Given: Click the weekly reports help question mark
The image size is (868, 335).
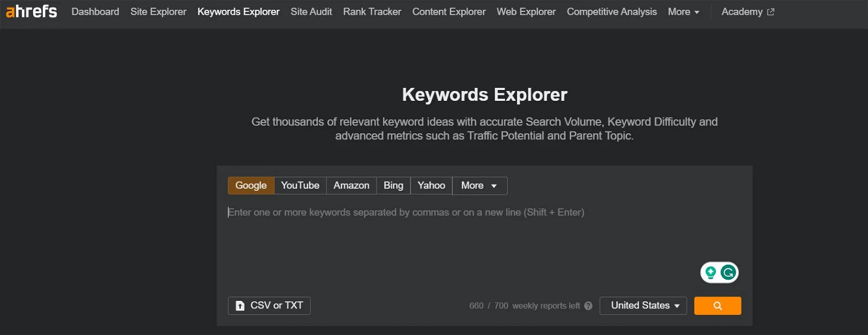Looking at the screenshot, I should point(588,306).
